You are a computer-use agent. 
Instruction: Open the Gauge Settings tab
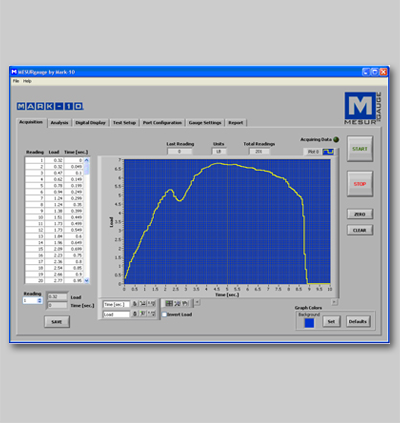tap(205, 123)
